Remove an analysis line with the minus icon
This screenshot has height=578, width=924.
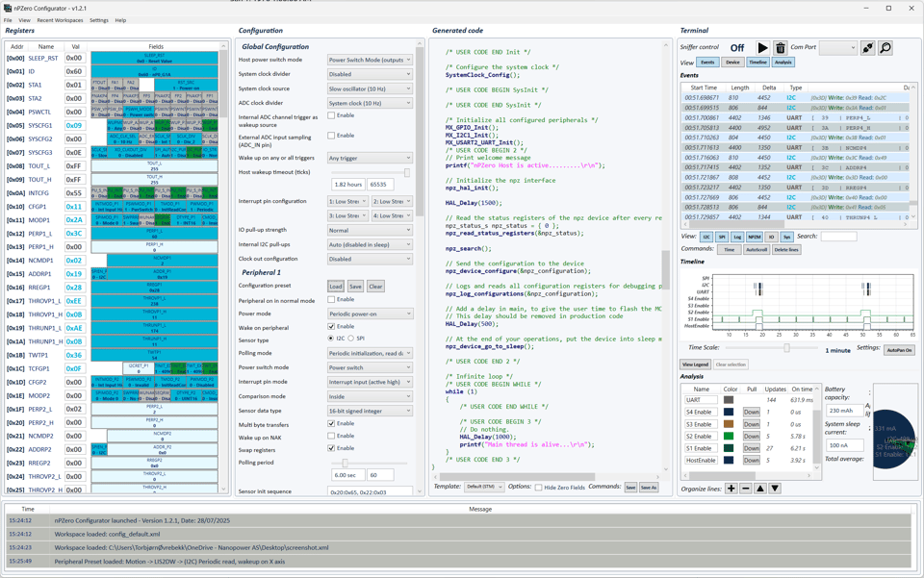[x=745, y=488]
